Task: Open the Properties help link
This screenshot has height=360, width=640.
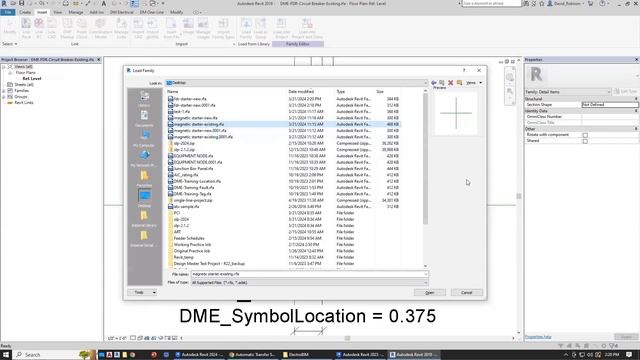Action: coord(538,337)
